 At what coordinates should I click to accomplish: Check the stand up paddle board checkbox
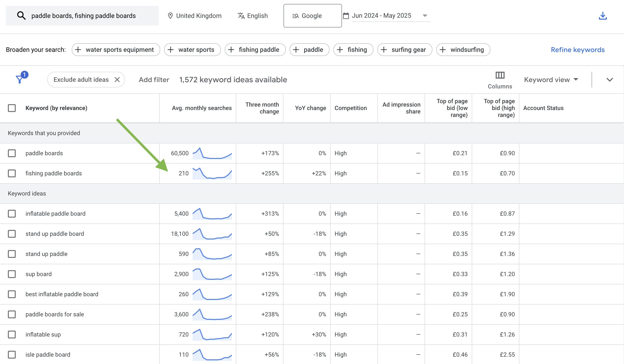click(12, 234)
